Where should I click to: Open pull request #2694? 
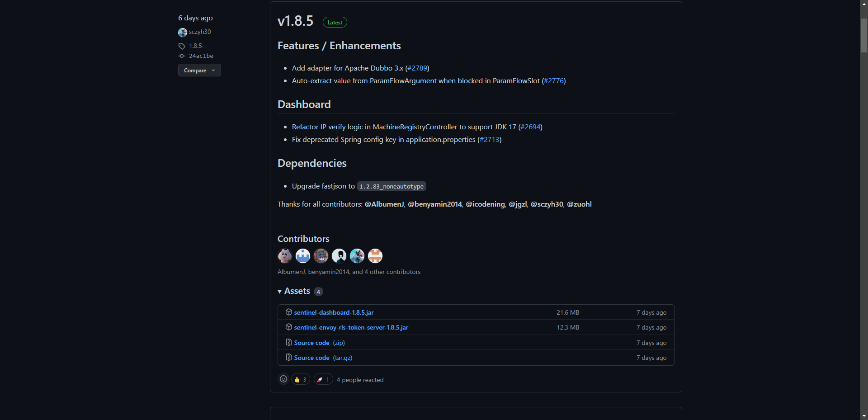(530, 127)
